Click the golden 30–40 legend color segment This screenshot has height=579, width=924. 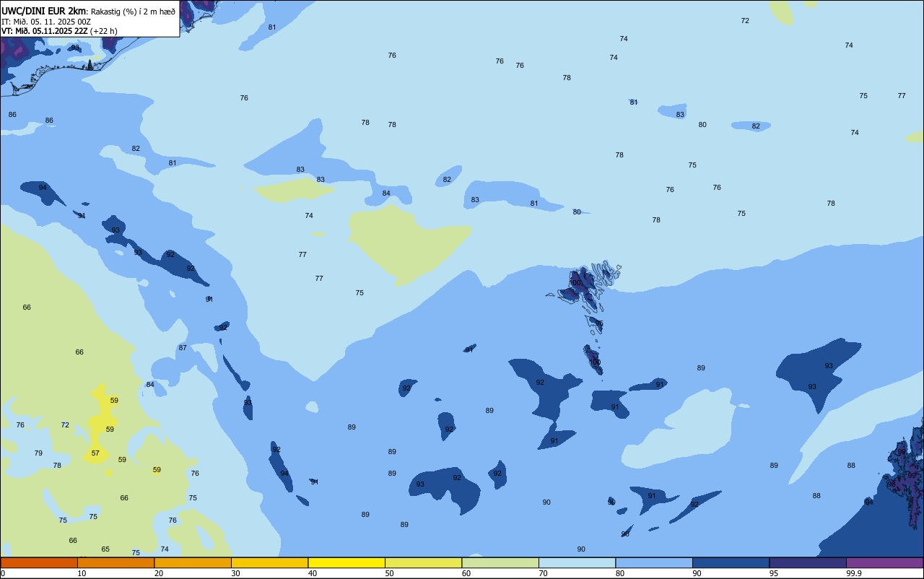coord(269,562)
